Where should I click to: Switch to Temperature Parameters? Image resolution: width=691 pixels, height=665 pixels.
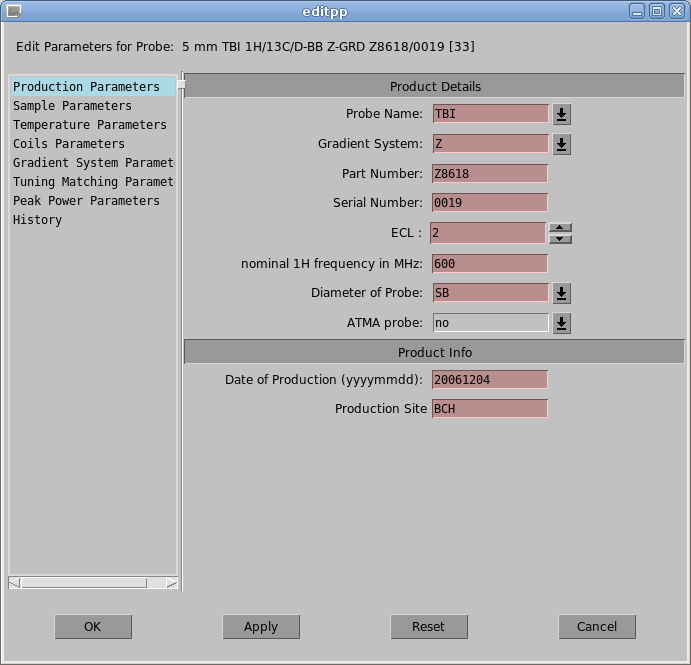tap(89, 125)
